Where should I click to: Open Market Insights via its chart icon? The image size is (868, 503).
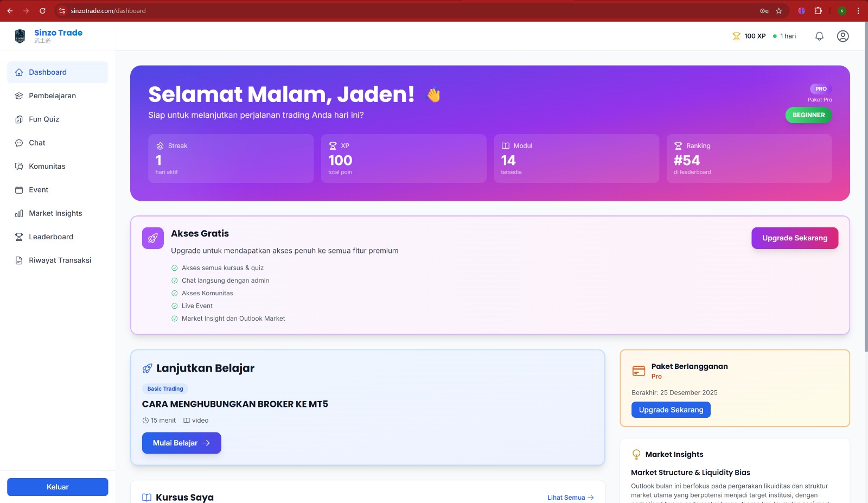pyautogui.click(x=19, y=213)
